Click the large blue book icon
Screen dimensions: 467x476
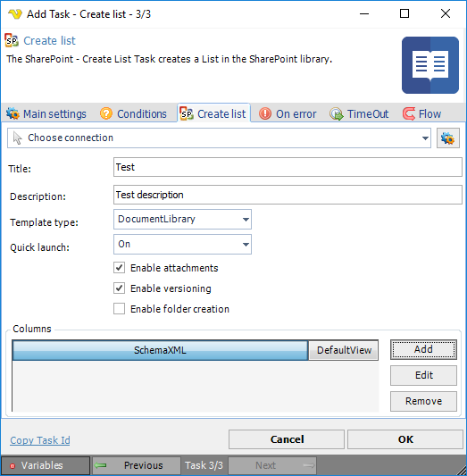click(430, 65)
